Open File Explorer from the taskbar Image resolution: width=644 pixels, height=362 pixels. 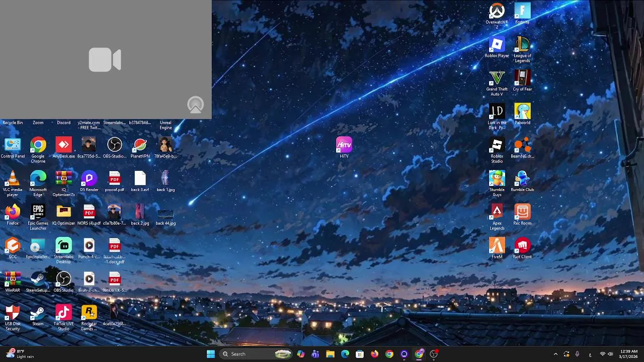coord(330,354)
